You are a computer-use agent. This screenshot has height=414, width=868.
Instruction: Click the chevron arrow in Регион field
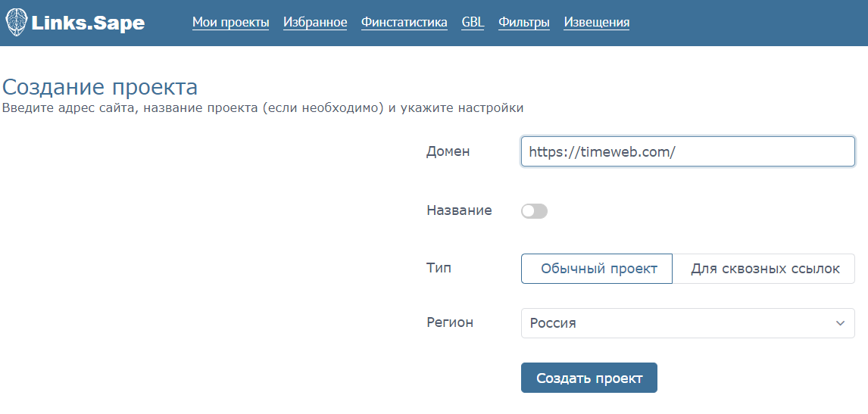(x=839, y=323)
